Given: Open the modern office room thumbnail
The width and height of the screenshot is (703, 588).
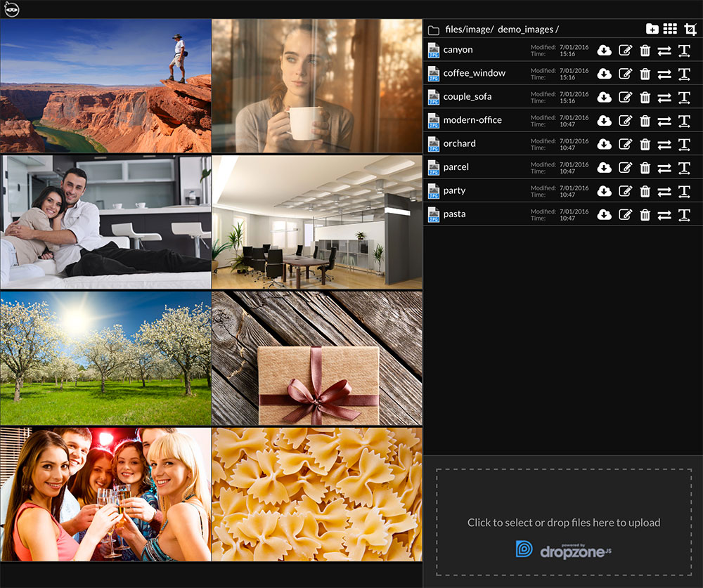Looking at the screenshot, I should [317, 222].
